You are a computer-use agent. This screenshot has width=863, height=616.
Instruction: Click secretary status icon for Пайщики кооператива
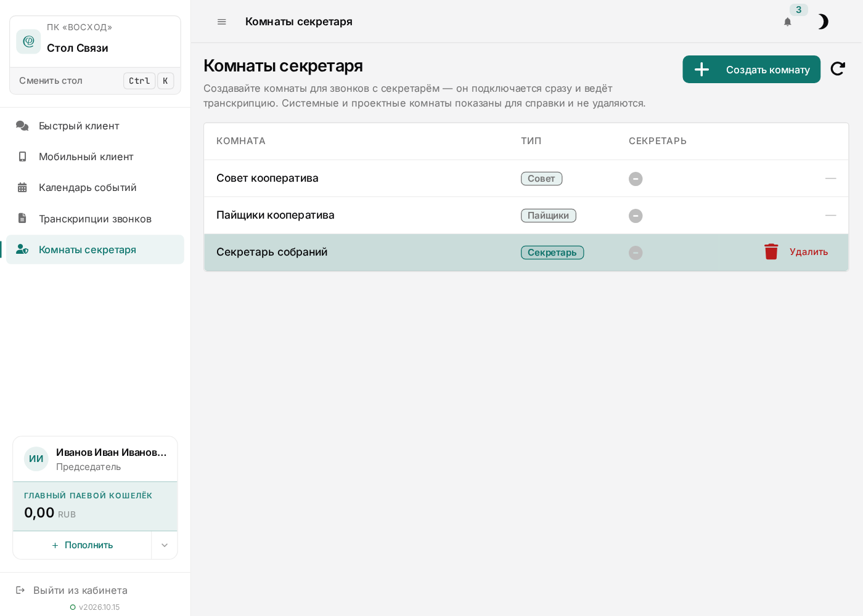[636, 216]
